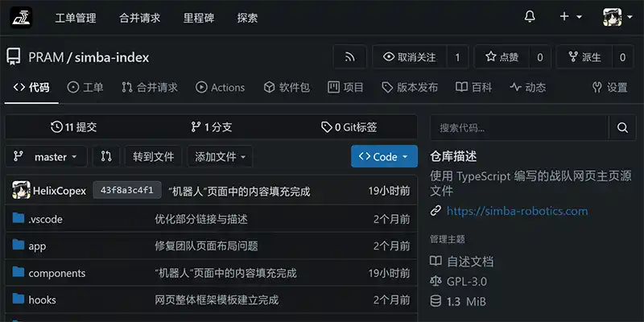Viewport: 644px width, 322px height.
Task: Switch to the 版本发布 tab
Action: coord(410,87)
